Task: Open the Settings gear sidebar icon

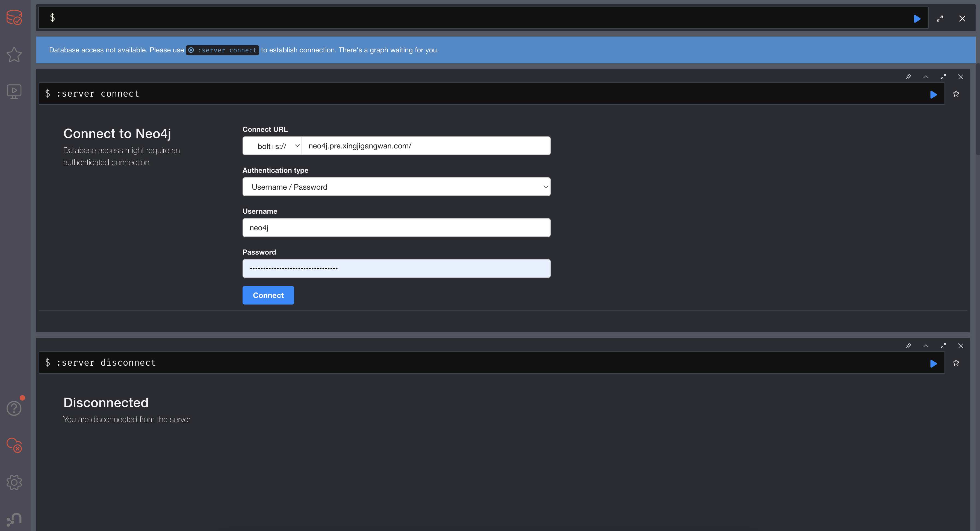Action: point(14,482)
